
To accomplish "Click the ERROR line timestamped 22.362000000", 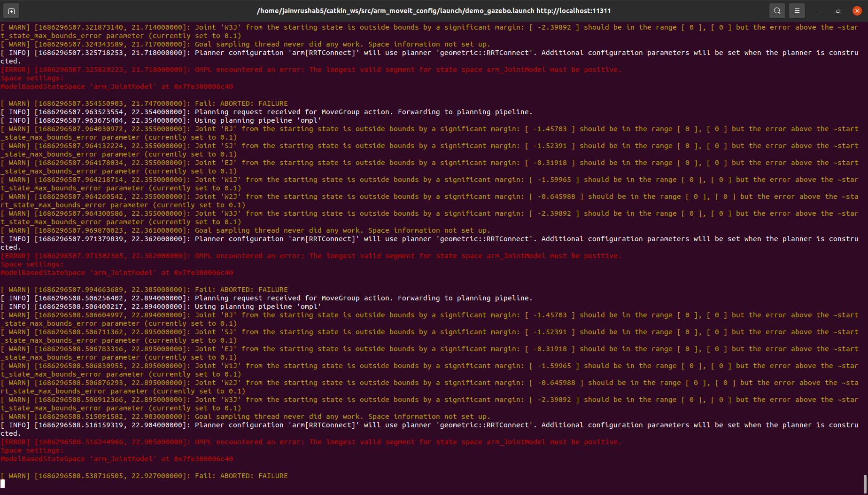I will click(311, 256).
